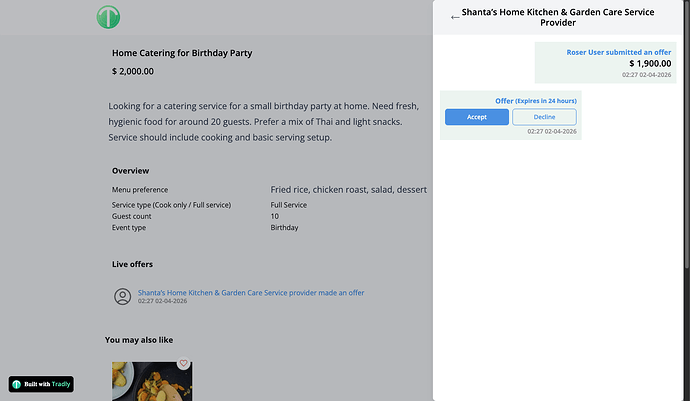Click the catering description paragraph
This screenshot has height=401, width=690.
tap(256, 121)
